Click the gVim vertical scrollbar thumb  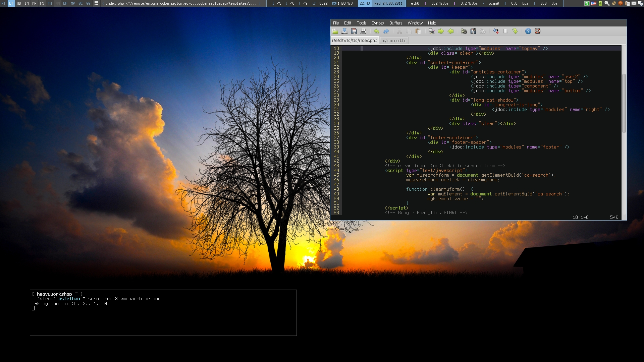(624, 103)
